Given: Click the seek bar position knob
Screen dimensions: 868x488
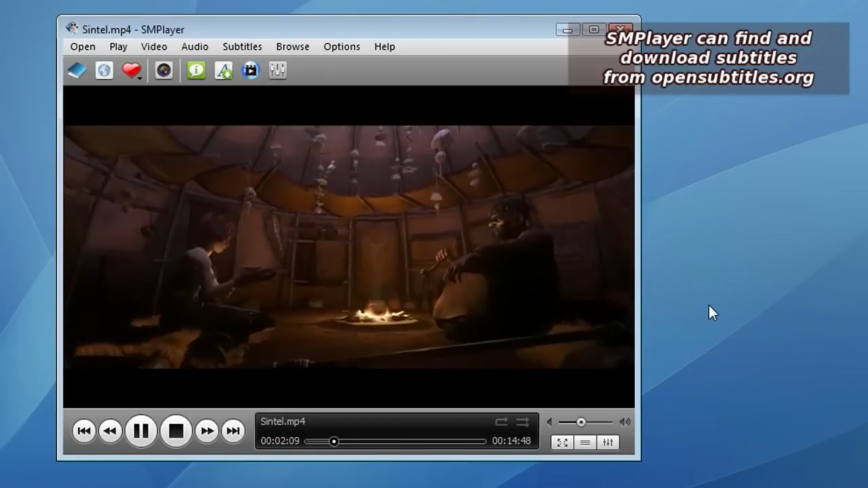Looking at the screenshot, I should coord(334,442).
